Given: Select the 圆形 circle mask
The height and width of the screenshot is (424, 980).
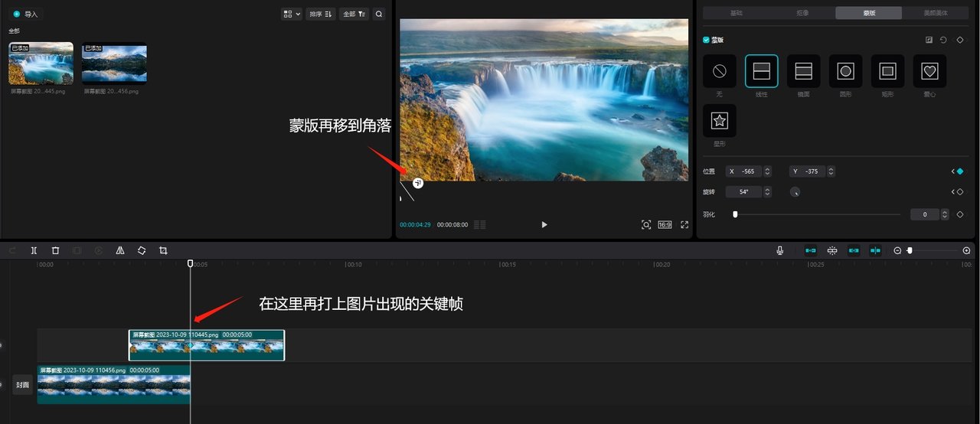Looking at the screenshot, I should coord(845,71).
